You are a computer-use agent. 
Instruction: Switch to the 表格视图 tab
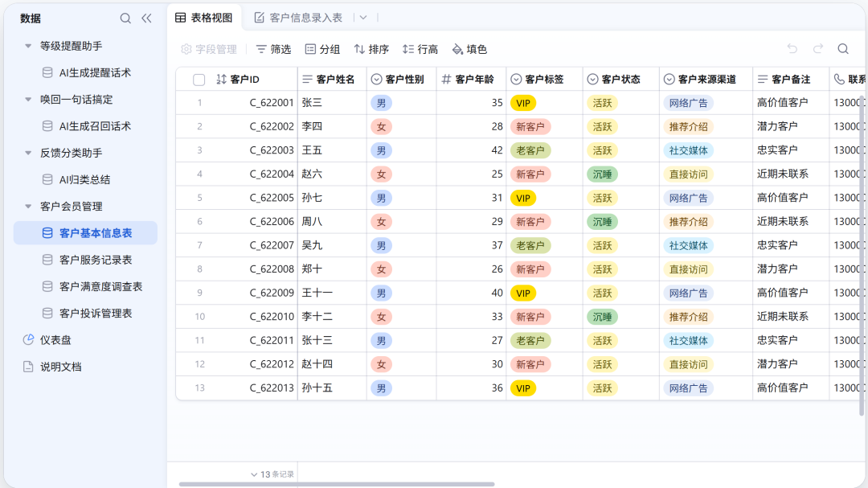pyautogui.click(x=204, y=18)
